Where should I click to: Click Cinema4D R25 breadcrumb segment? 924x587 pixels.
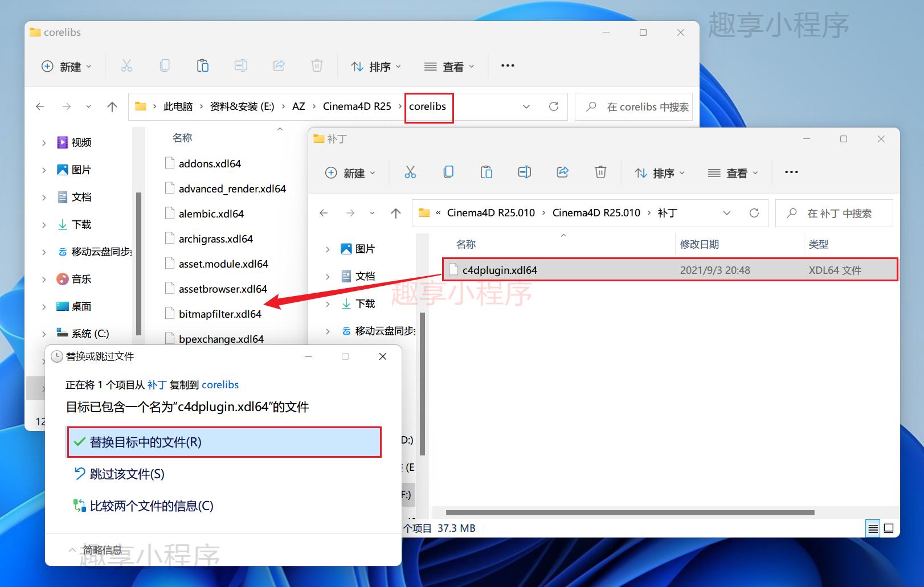(357, 106)
